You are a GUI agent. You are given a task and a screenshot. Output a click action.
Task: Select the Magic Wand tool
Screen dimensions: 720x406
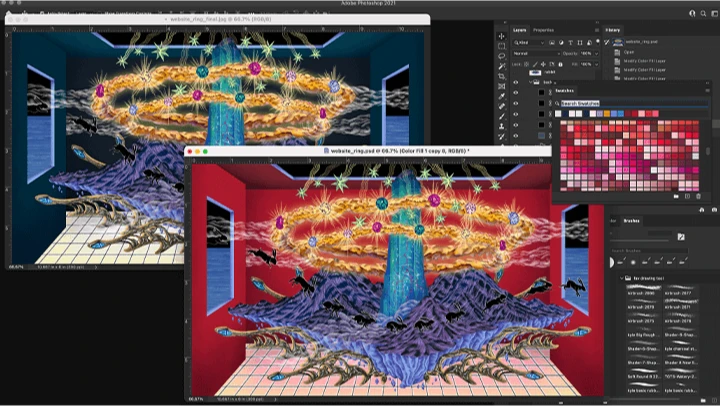[x=501, y=66]
